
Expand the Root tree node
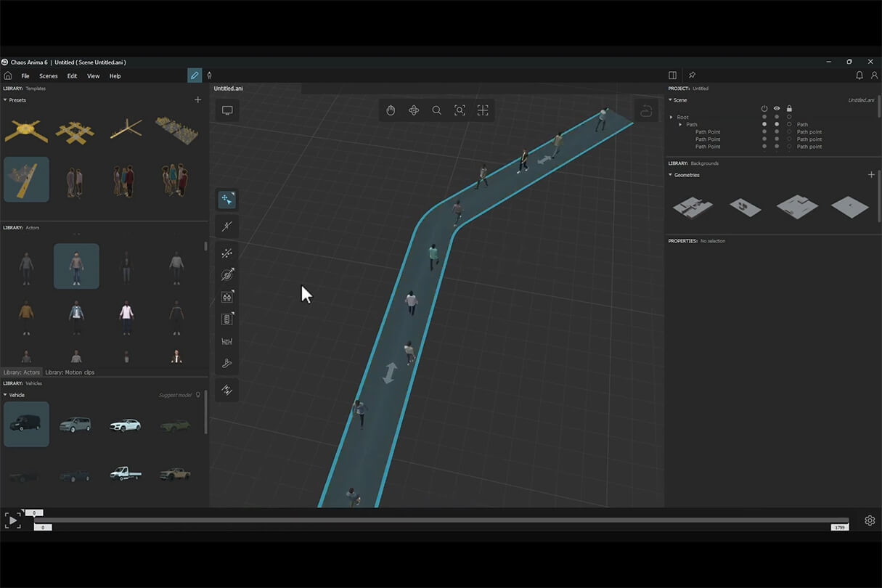click(671, 117)
